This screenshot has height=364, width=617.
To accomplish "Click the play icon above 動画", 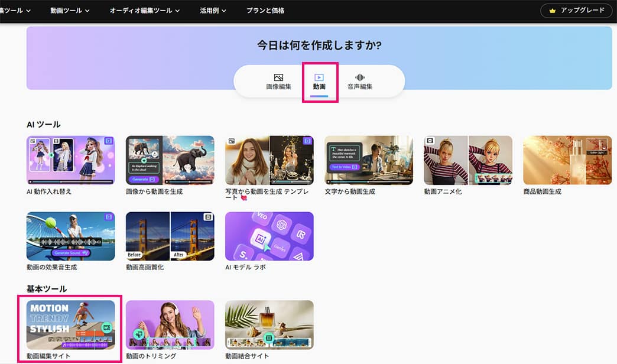I will (319, 77).
